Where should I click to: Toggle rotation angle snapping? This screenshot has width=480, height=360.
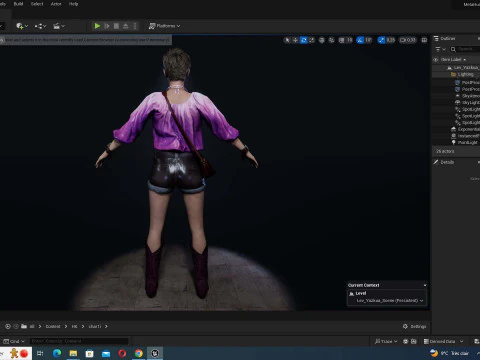coord(360,40)
